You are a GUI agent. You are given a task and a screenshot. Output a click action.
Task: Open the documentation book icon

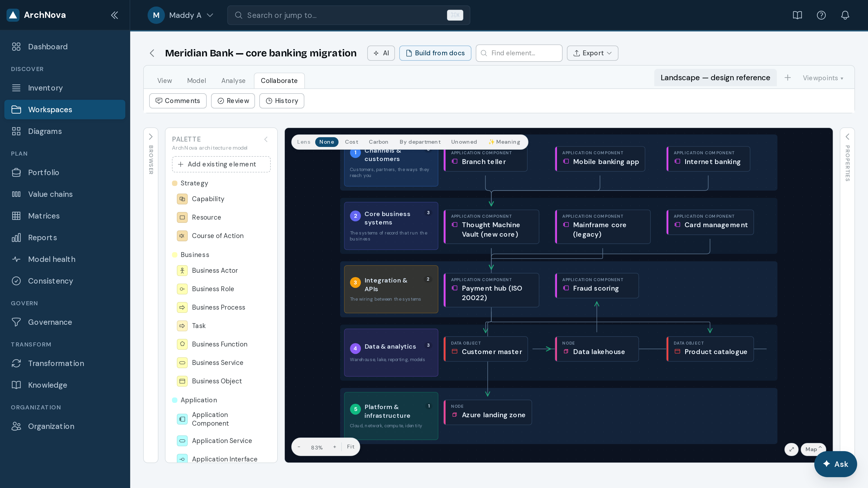[797, 15]
